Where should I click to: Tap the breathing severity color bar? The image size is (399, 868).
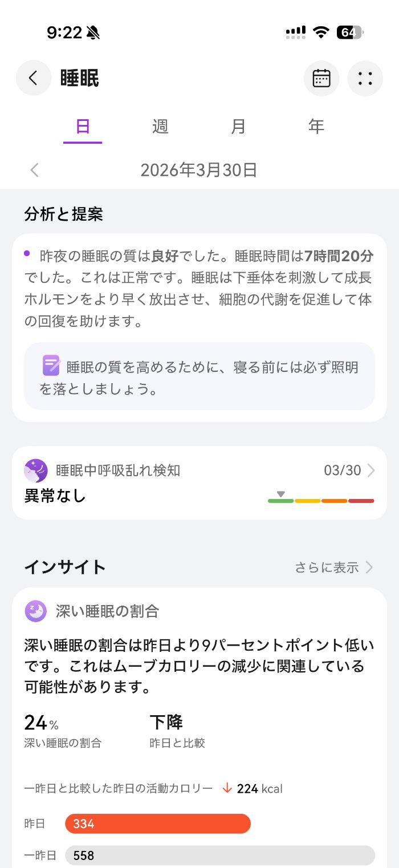tap(321, 501)
